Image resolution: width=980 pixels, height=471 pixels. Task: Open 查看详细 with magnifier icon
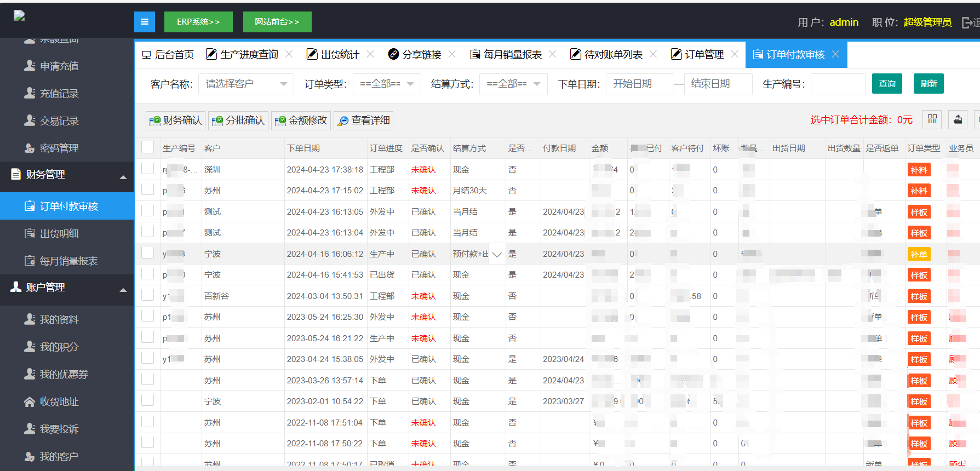click(x=364, y=120)
